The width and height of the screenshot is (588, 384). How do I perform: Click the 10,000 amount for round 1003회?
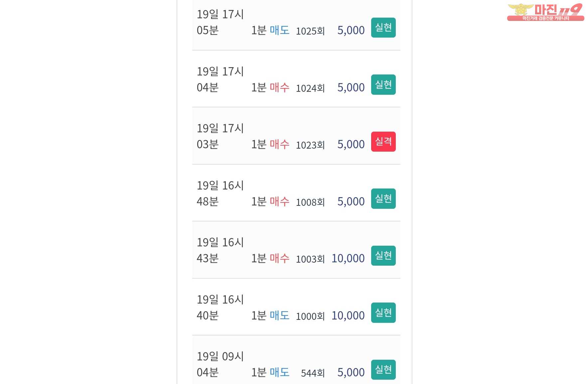tap(348, 258)
